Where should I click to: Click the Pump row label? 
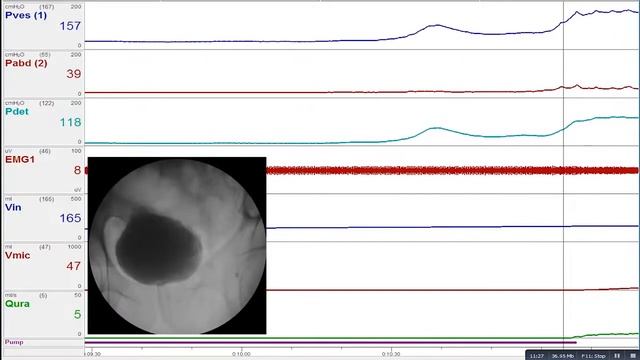pos(14,342)
